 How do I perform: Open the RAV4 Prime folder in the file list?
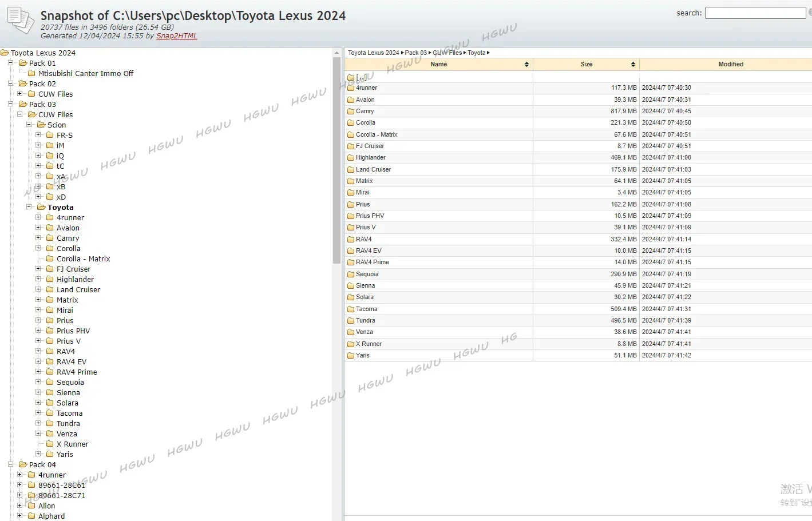[x=373, y=263]
